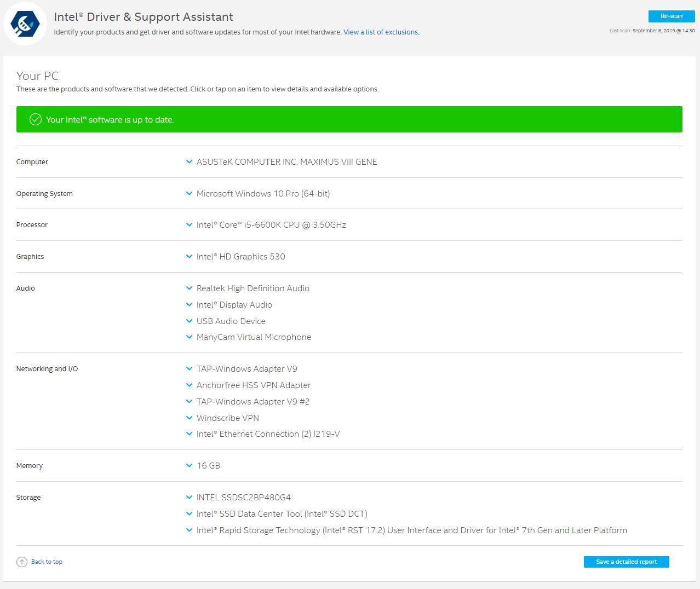Open TAP-Windows Adapter V9 #2 details
The width and height of the screenshot is (700, 589).
[x=253, y=402]
